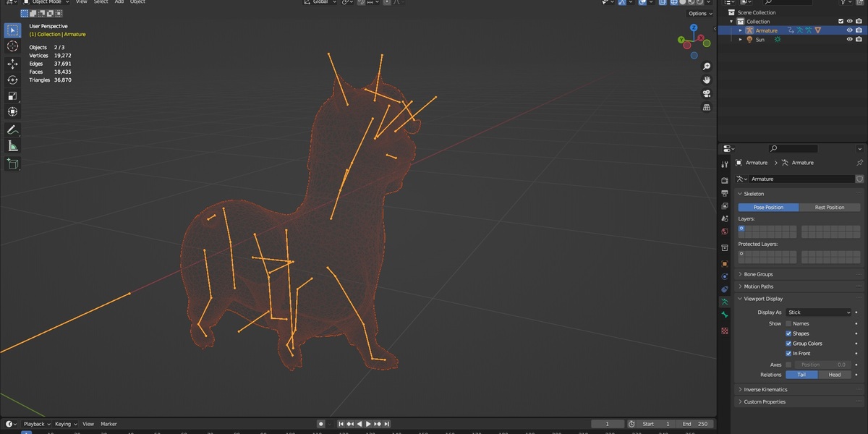Open the Bone properties tab
The height and width of the screenshot is (434, 868).
point(725,315)
